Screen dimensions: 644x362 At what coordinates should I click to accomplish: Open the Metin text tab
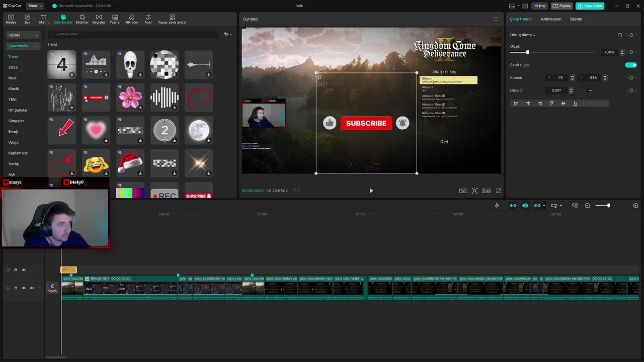pyautogui.click(x=44, y=19)
